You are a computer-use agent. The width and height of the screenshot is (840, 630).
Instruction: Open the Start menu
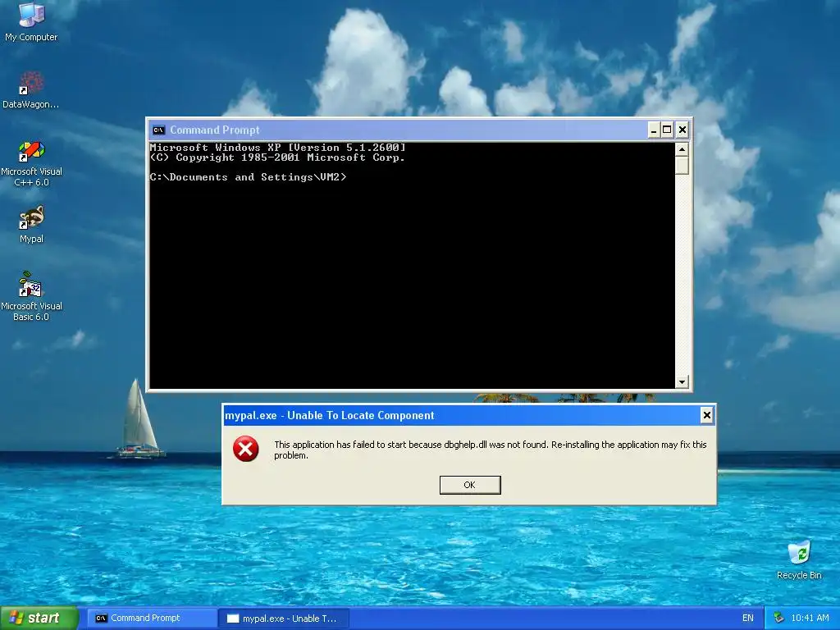pos(39,618)
